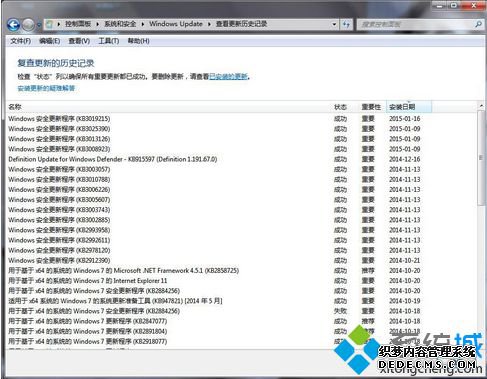Select update KB3003743 row

(241, 210)
